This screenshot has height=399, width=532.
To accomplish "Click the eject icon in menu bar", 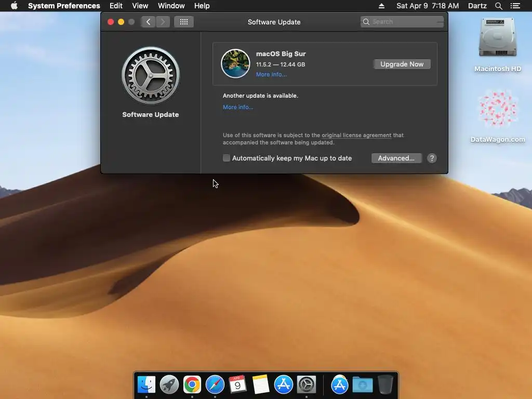I will pos(381,6).
